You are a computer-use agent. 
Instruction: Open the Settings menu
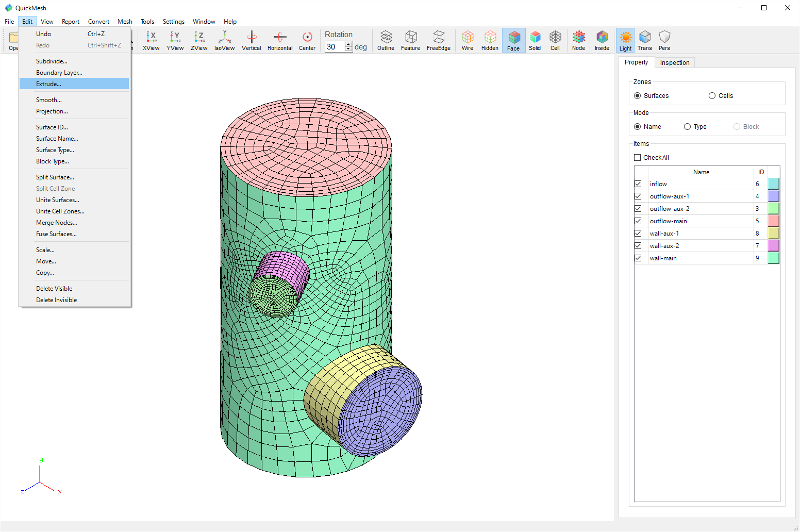tap(174, 22)
